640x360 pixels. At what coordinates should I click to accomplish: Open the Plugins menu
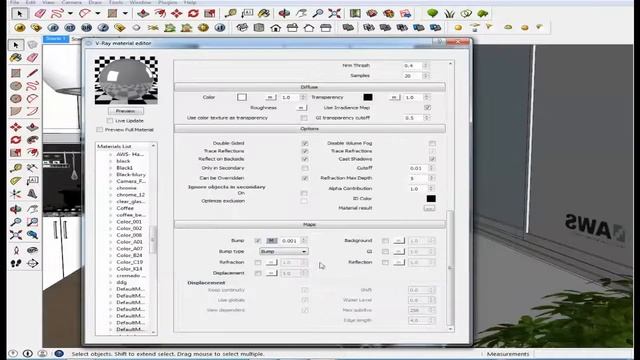point(167,2)
